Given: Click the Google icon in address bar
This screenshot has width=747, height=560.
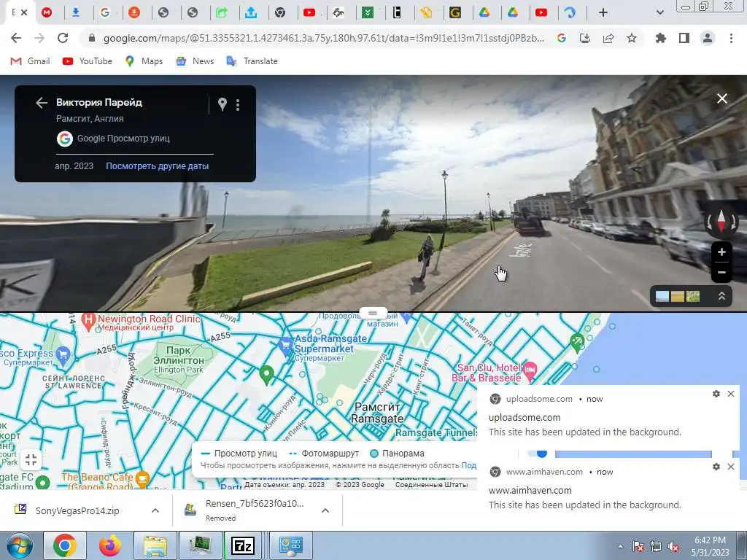Looking at the screenshot, I should pos(562,38).
